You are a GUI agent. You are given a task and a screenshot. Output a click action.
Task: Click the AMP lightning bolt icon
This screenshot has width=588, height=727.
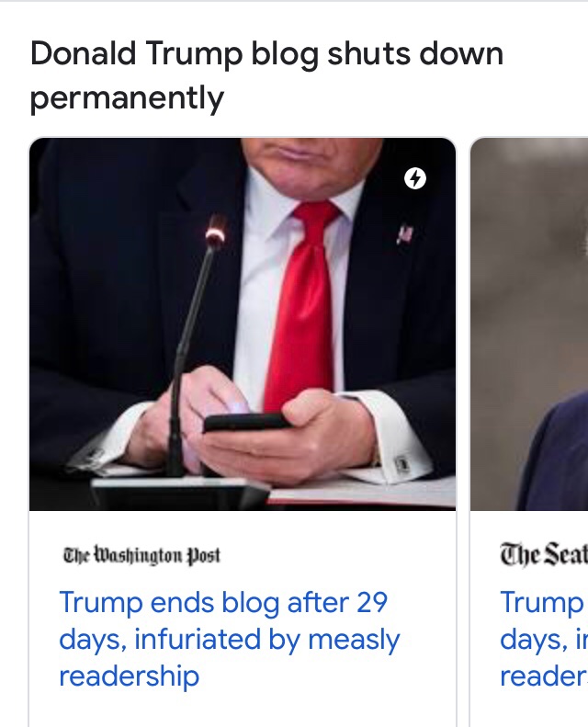414,178
